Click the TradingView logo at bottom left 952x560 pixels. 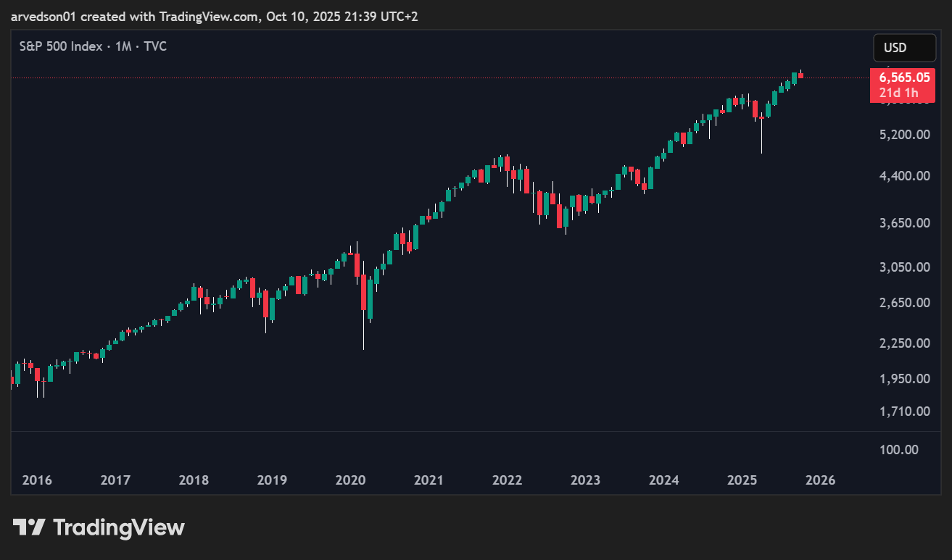(x=99, y=527)
